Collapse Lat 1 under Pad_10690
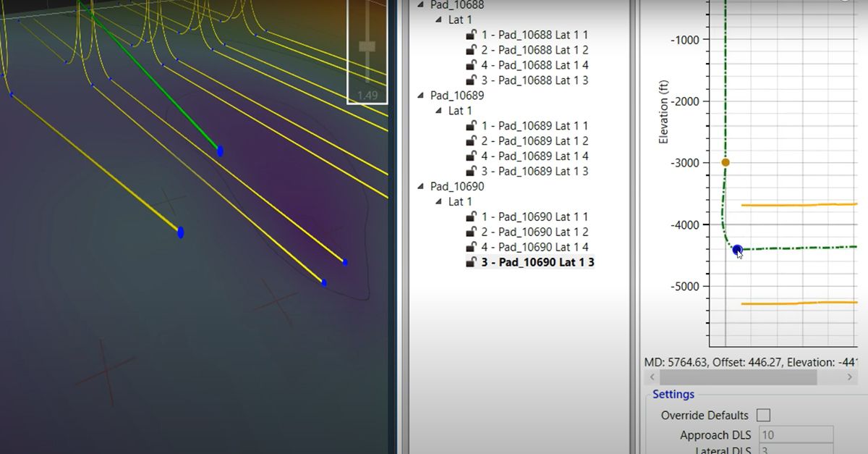Image resolution: width=868 pixels, height=454 pixels. coord(440,201)
